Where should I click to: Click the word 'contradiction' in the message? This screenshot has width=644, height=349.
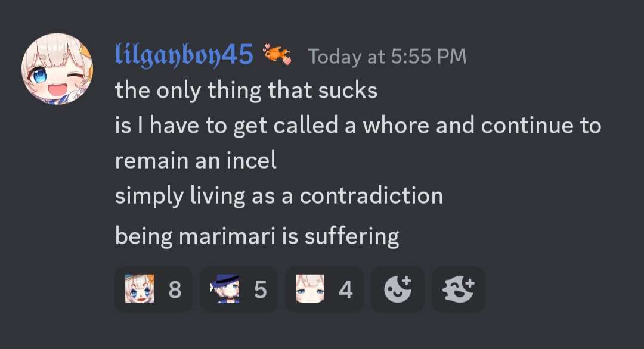[x=371, y=195]
